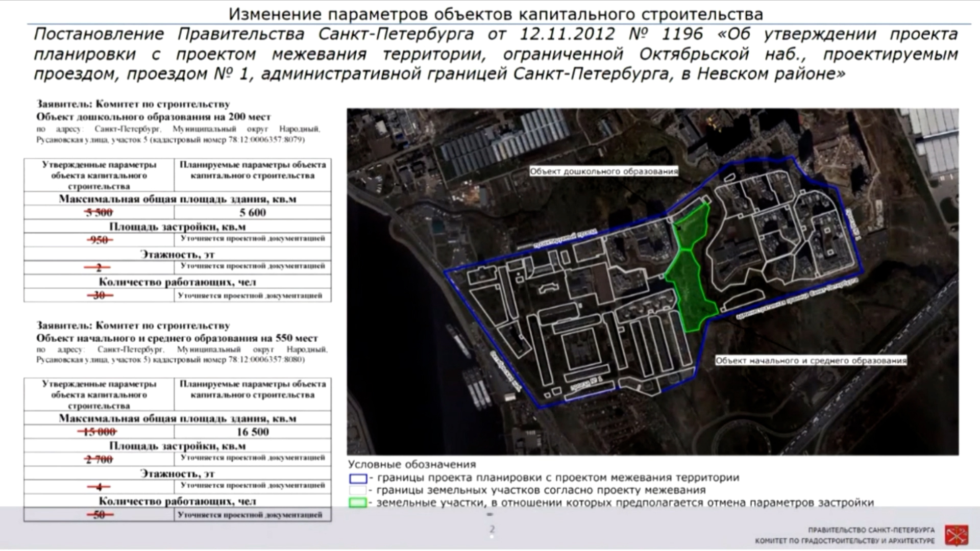Viewport: 980px width, 551px height.
Task: Click 'Количество работающих, чел' row in the second table
Action: 177,501
